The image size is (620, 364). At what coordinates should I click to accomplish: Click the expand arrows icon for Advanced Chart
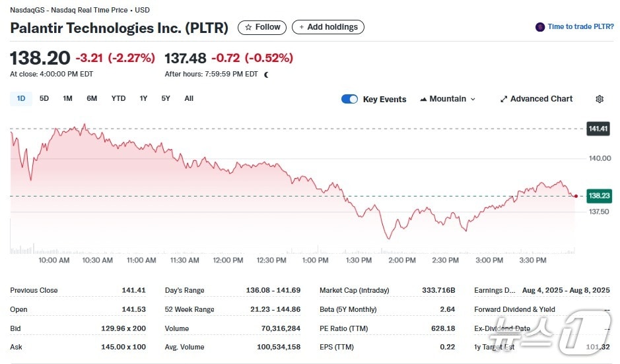[x=504, y=99]
